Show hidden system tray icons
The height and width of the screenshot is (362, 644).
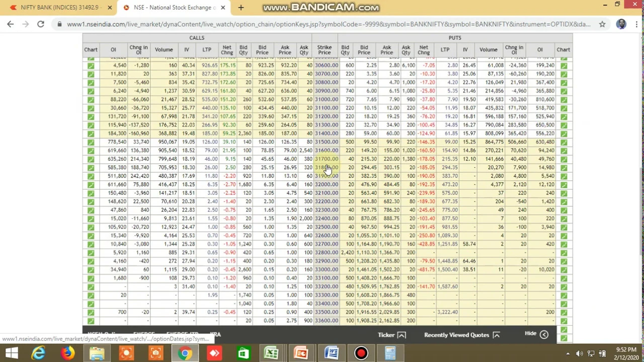coord(568,353)
